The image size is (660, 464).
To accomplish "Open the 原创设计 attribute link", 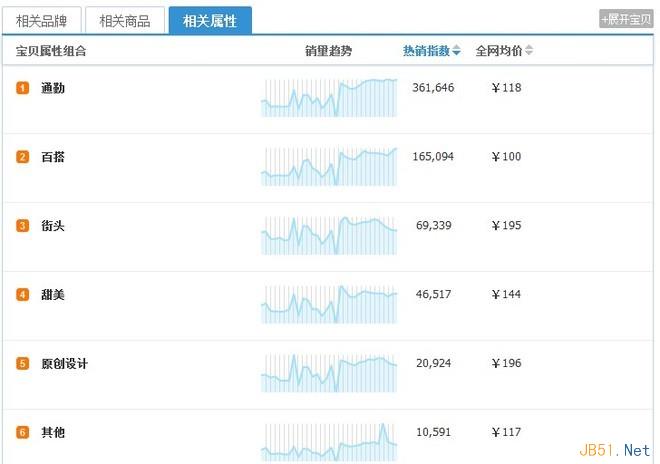I will click(x=64, y=364).
